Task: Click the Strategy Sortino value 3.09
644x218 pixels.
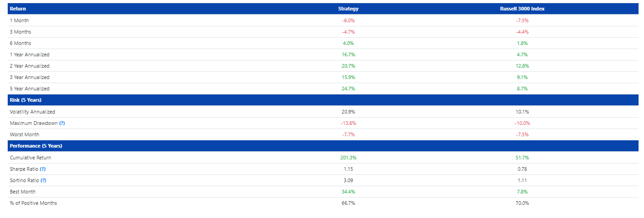Action: [348, 180]
